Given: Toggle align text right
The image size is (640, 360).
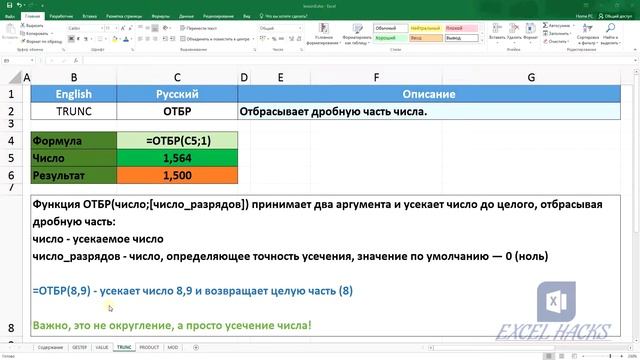Looking at the screenshot, I should [x=155, y=39].
